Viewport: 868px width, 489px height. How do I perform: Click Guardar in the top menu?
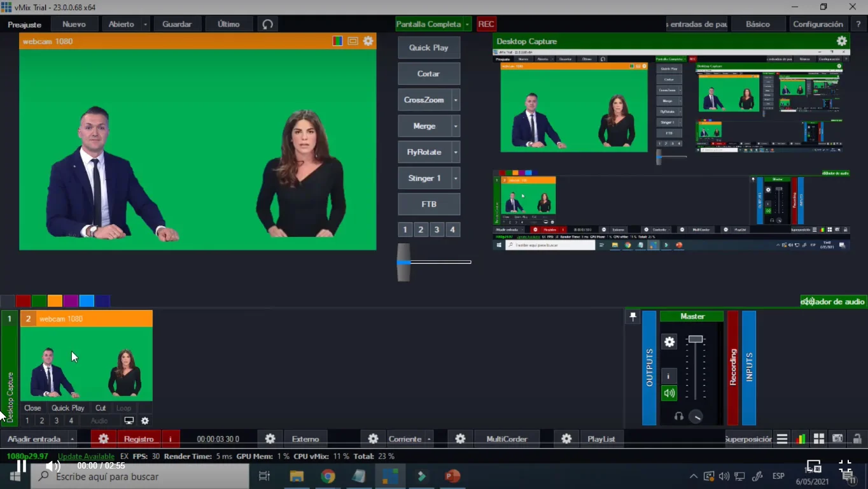pos(177,24)
